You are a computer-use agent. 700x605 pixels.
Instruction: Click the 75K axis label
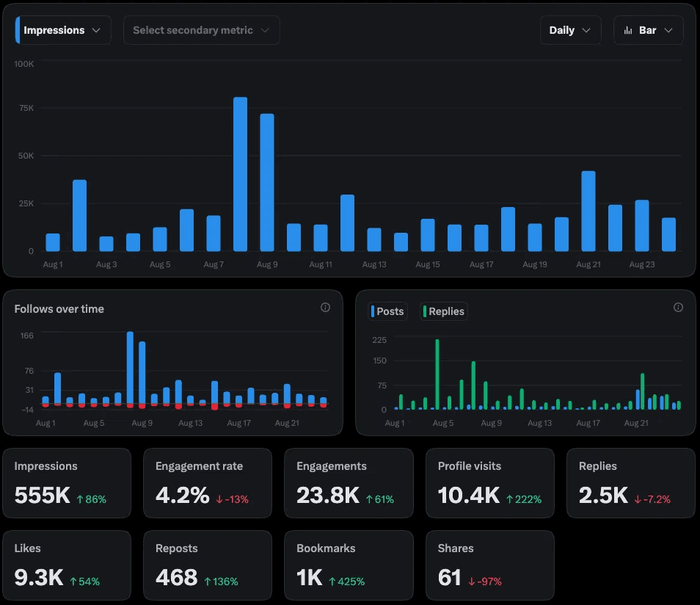26,108
